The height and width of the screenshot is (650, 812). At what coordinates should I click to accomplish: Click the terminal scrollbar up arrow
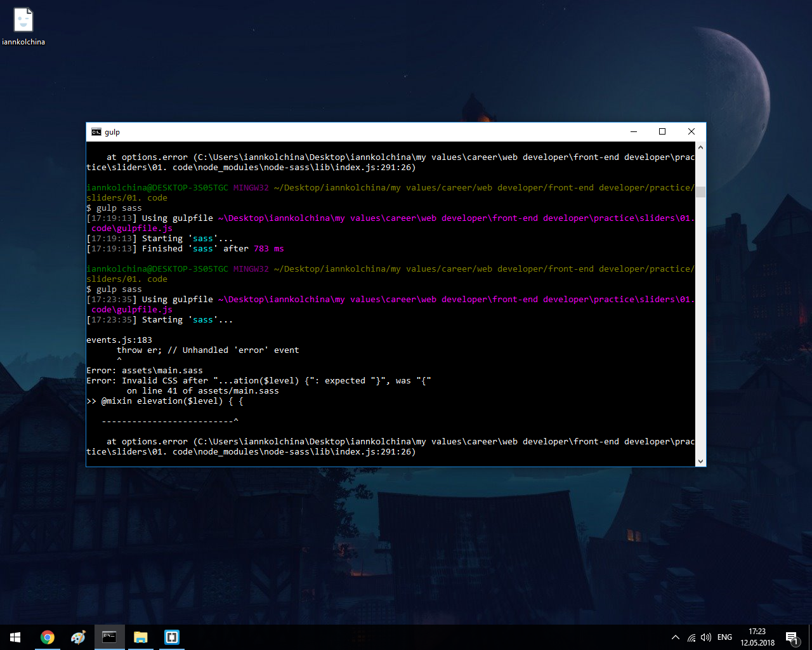click(700, 147)
